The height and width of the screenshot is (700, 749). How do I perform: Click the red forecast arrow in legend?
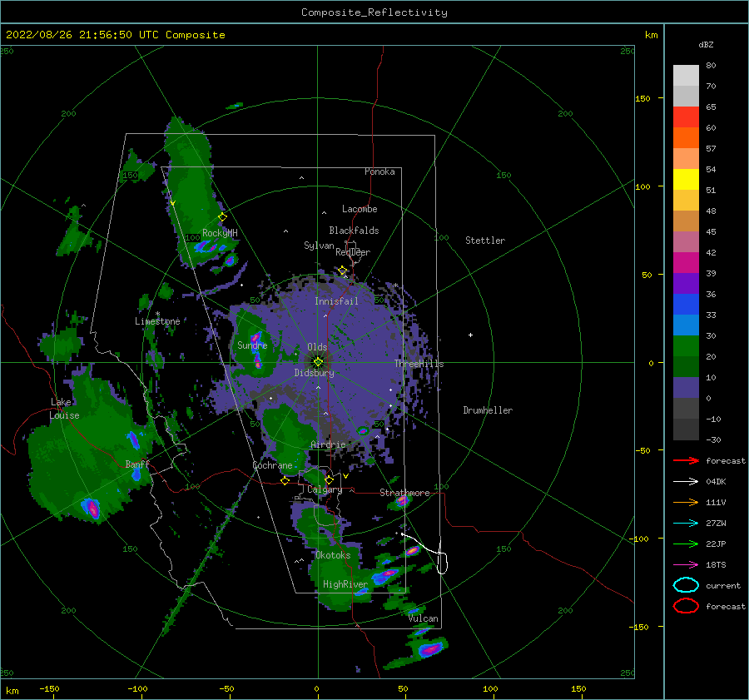click(686, 460)
